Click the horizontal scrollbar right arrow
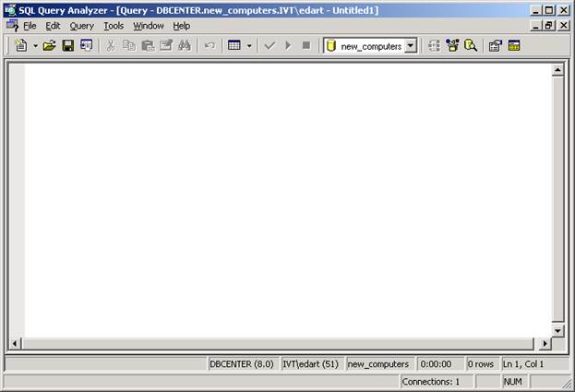This screenshot has width=575, height=392. pyautogui.click(x=545, y=344)
